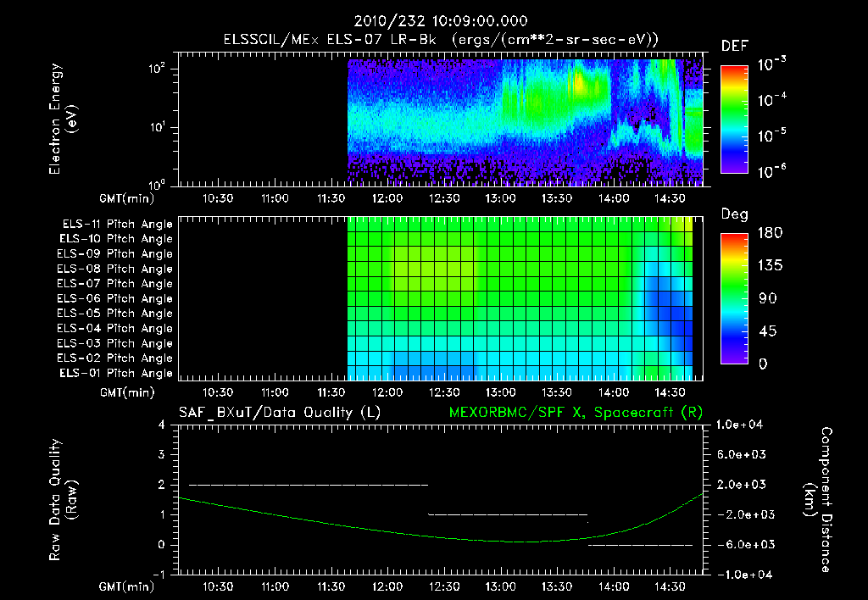Click the 10:30 tick label under the bottom panel

(218, 586)
